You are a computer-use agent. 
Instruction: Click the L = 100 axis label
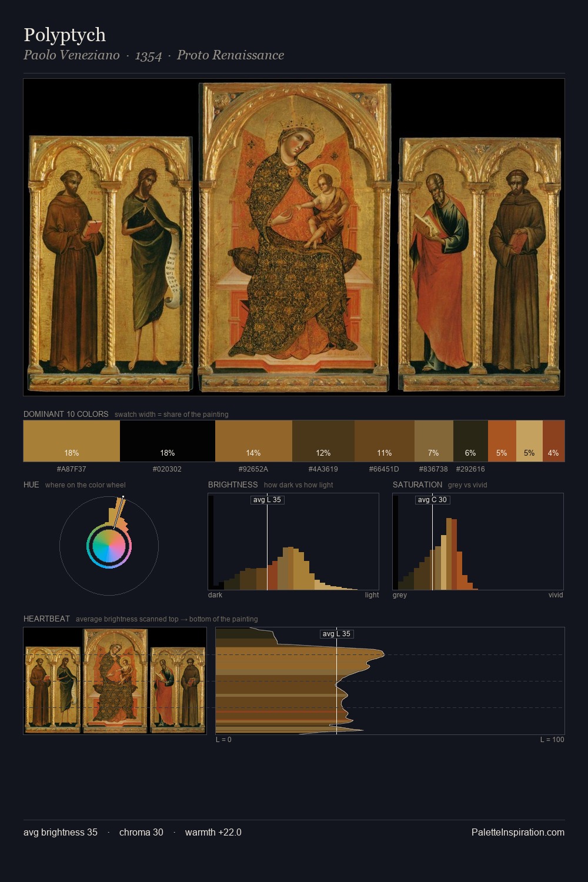point(552,740)
